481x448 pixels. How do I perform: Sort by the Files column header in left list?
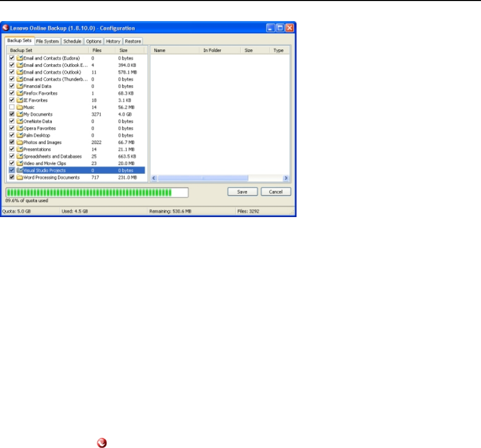coord(102,50)
